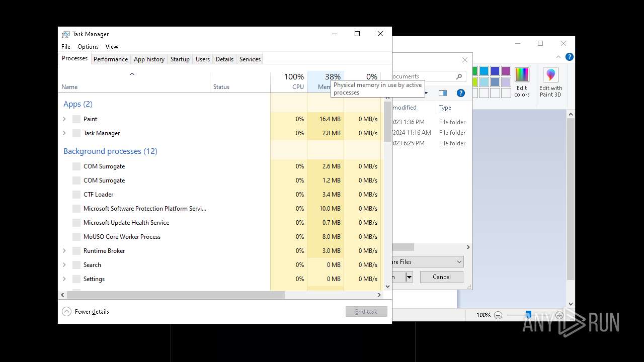Open the Open button's split dropdown arrow
The image size is (644, 362).
point(409,277)
